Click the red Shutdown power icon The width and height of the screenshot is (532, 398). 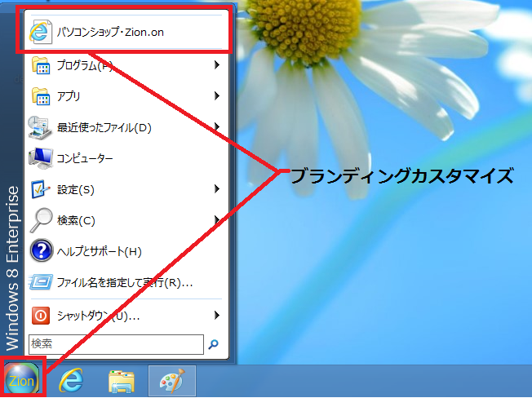coord(41,315)
